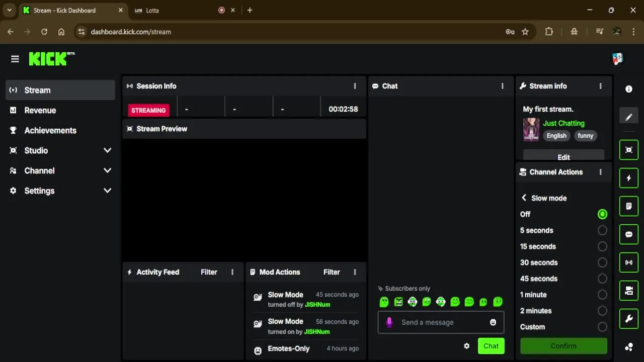Open Channel Actions three-dot menu
The width and height of the screenshot is (644, 362).
(600, 172)
